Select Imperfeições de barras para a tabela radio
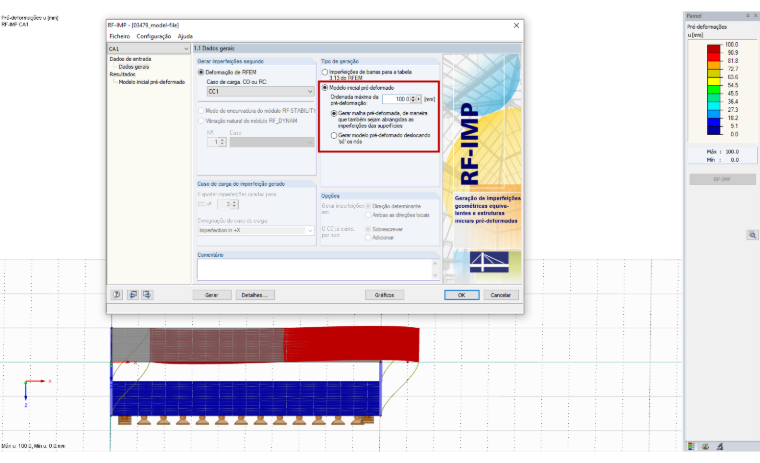 tap(325, 72)
